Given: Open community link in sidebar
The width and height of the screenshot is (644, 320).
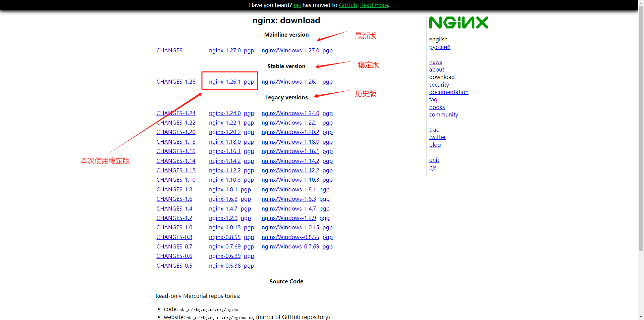Looking at the screenshot, I should pos(444,115).
